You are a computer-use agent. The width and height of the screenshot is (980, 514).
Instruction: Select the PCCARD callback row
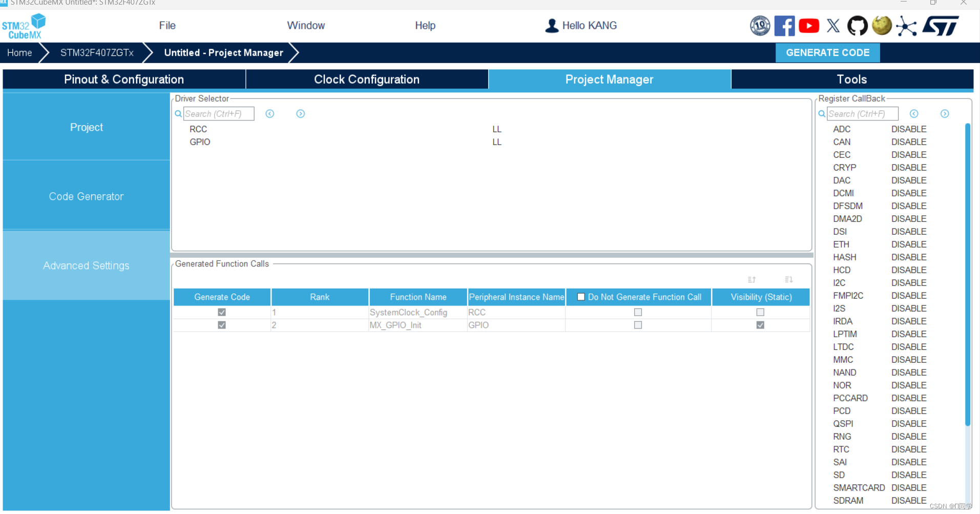(880, 398)
